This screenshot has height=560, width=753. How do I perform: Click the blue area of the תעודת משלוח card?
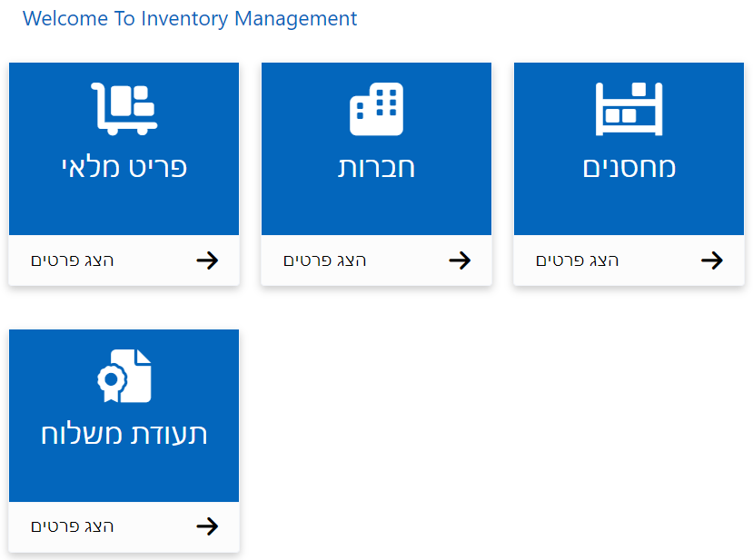124,476
